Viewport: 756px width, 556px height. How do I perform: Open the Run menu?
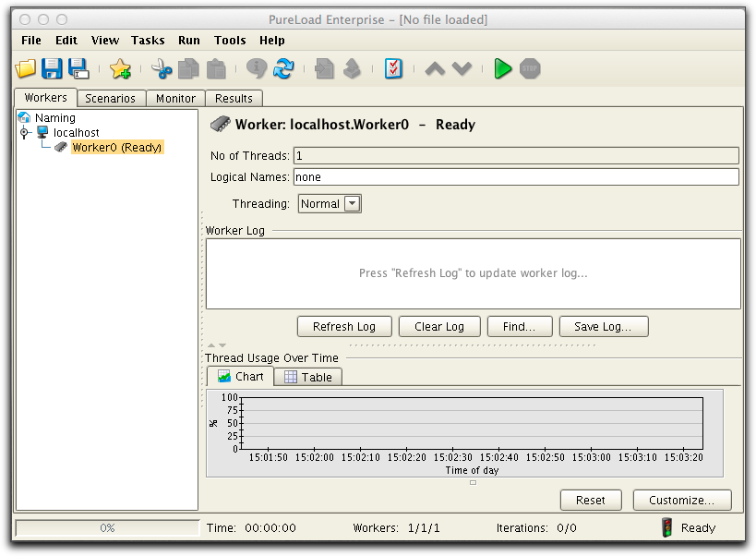click(x=189, y=41)
